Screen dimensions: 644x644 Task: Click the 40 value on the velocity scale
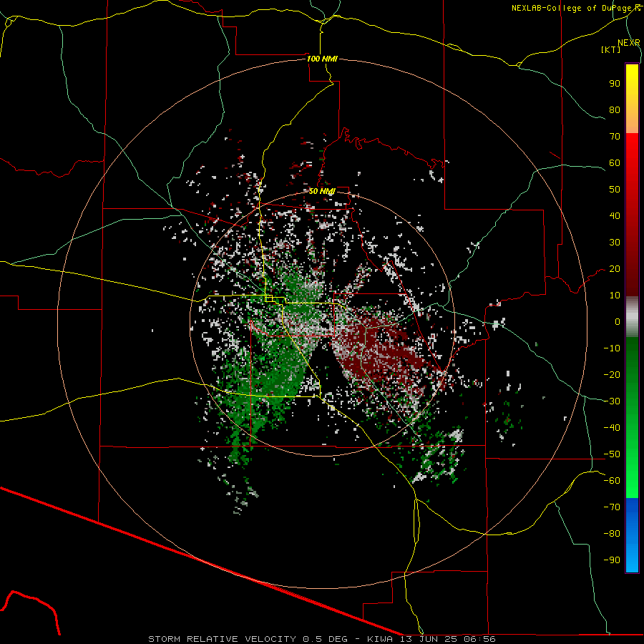(615, 216)
